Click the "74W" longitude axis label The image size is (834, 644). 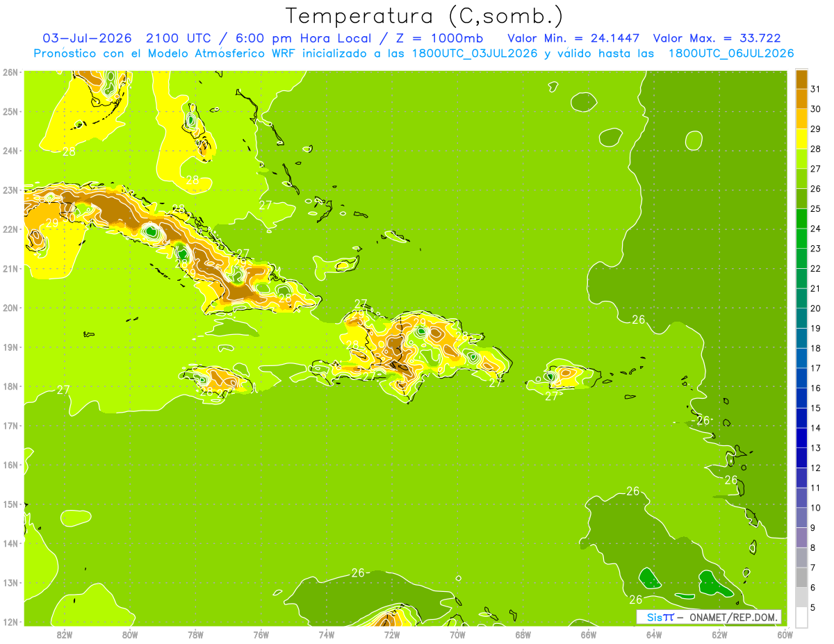[x=327, y=634]
